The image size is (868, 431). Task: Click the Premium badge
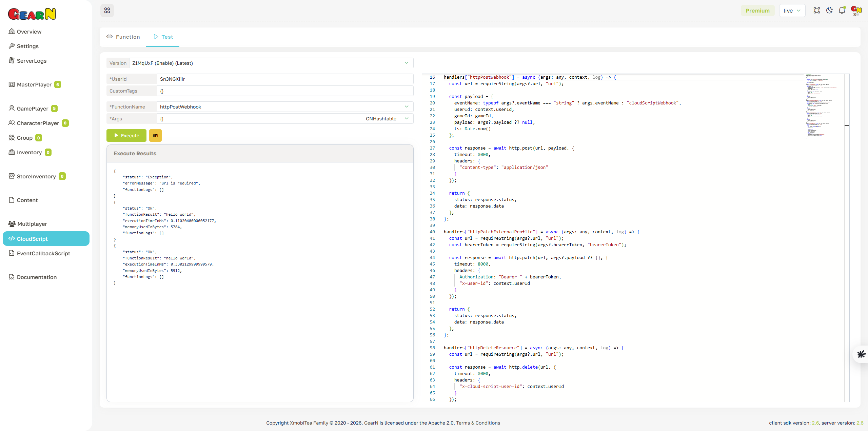tap(758, 11)
